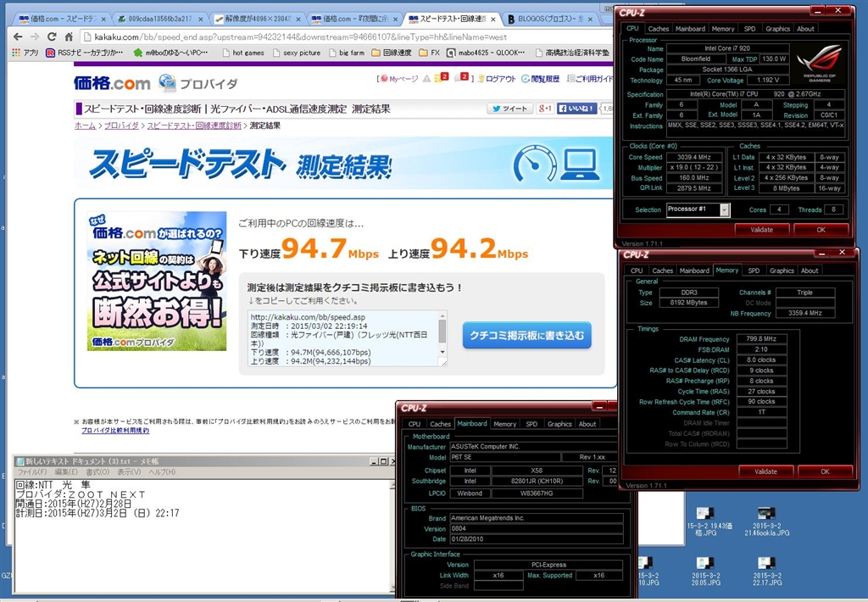Click the プロバイダ breadcrumb link
Image resolution: width=868 pixels, height=602 pixels.
121,125
